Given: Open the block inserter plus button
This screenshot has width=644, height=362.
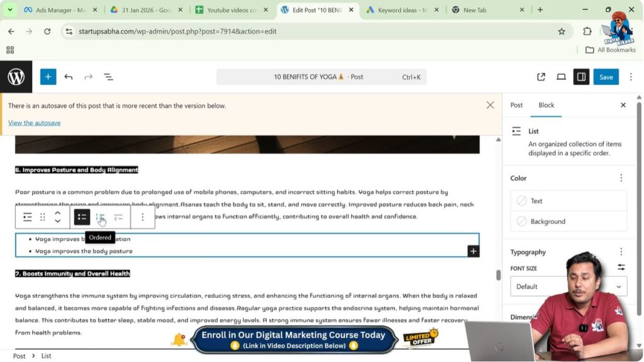Looking at the screenshot, I should (48, 77).
